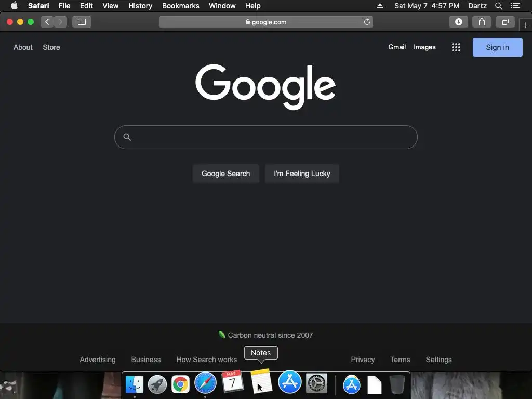Open Finder from the Dock
Image resolution: width=532 pixels, height=399 pixels.
(x=135, y=384)
